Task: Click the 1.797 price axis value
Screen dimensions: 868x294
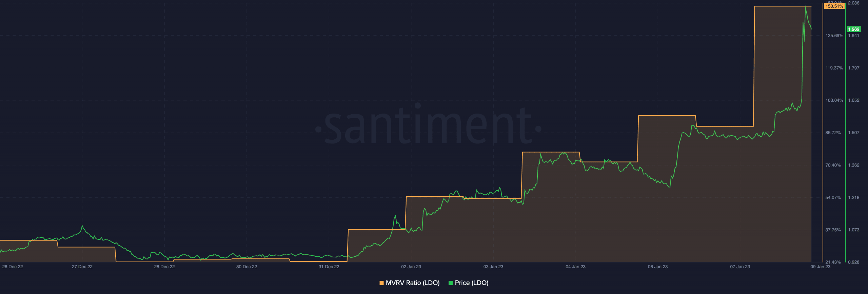Action: coord(854,68)
